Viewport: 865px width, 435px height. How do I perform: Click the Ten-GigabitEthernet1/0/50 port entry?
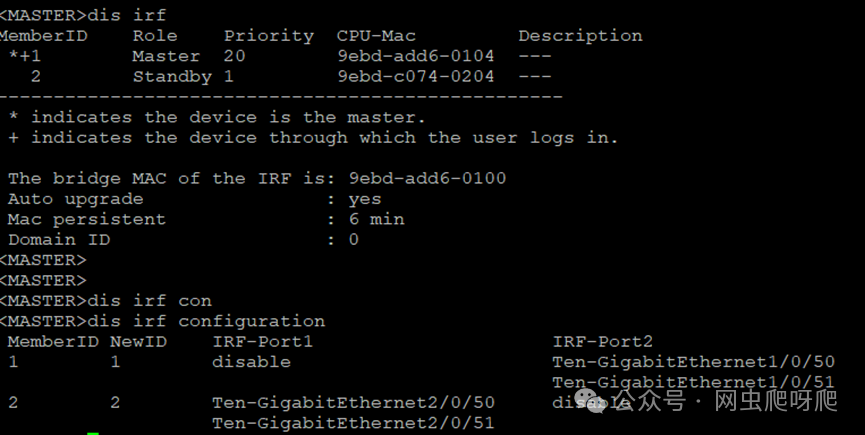693,362
